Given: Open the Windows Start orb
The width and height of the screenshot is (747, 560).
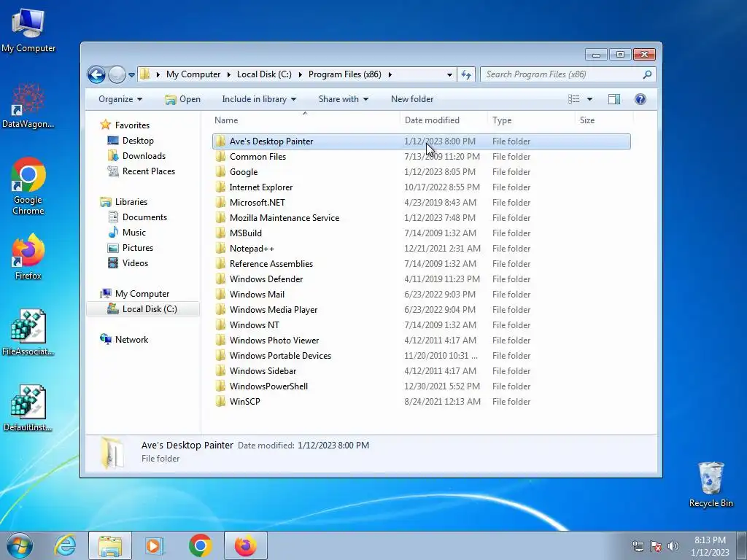Looking at the screenshot, I should (x=20, y=545).
